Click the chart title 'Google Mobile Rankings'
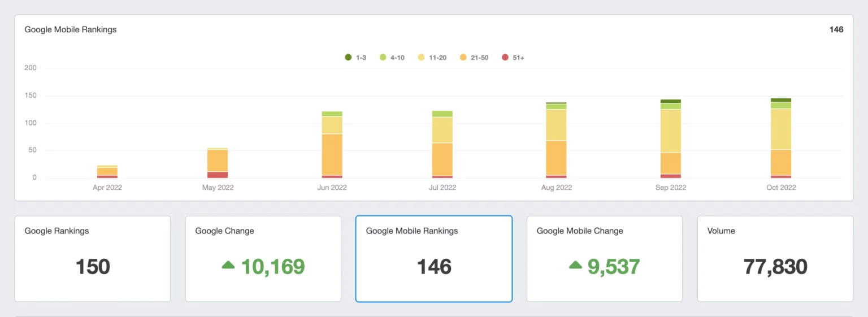The width and height of the screenshot is (868, 317). 71,29
